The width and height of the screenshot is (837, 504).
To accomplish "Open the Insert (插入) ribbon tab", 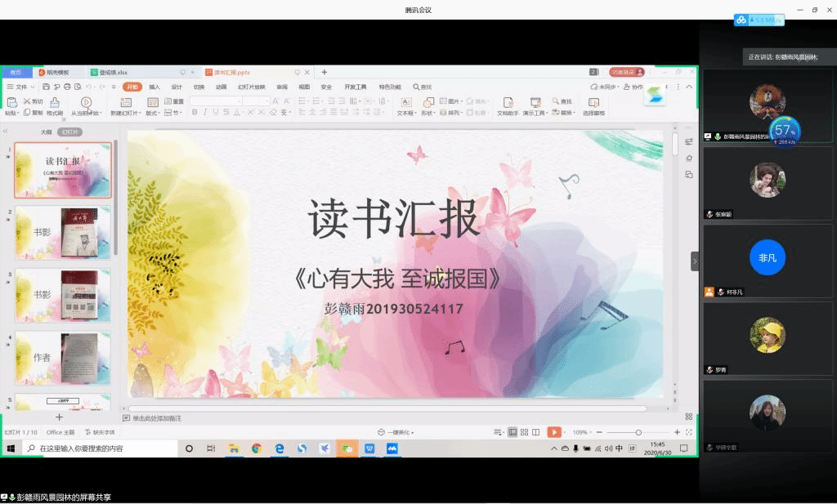I will [154, 87].
